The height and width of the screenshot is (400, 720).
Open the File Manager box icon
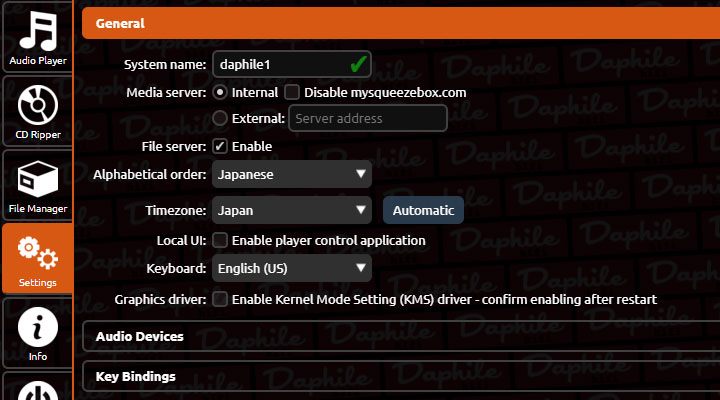click(36, 182)
